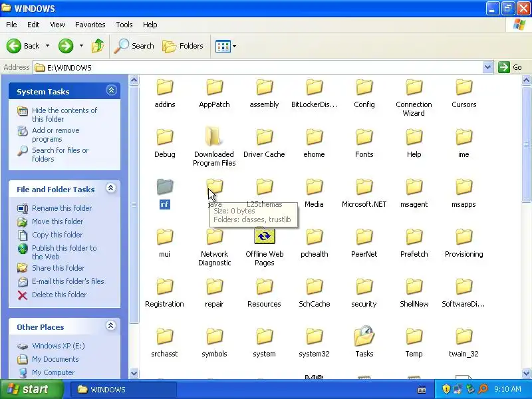Open the Favorites menu
This screenshot has width=532, height=399.
[x=90, y=25]
